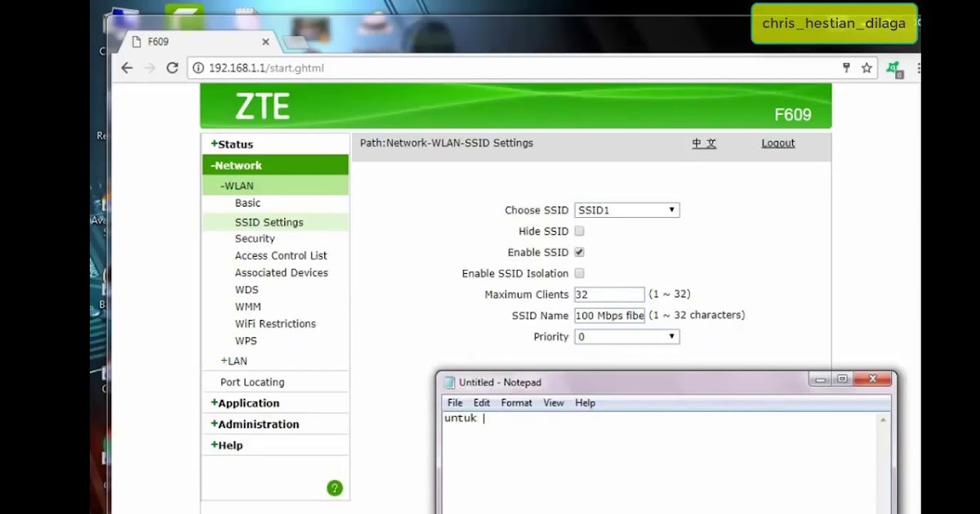Untick the Enable SSID checkbox

tap(579, 252)
